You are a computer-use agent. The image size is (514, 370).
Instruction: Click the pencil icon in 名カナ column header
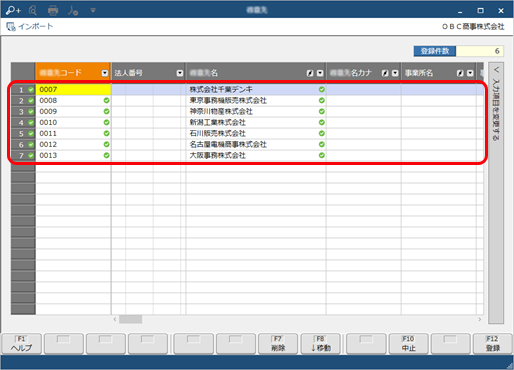[x=385, y=73]
